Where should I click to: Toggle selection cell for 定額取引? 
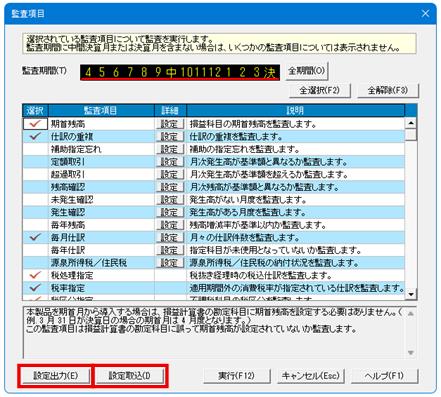click(x=35, y=162)
